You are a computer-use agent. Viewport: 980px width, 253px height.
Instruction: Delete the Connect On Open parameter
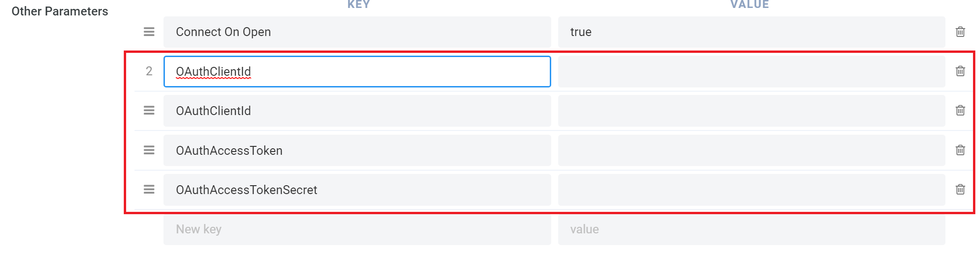[x=960, y=32]
